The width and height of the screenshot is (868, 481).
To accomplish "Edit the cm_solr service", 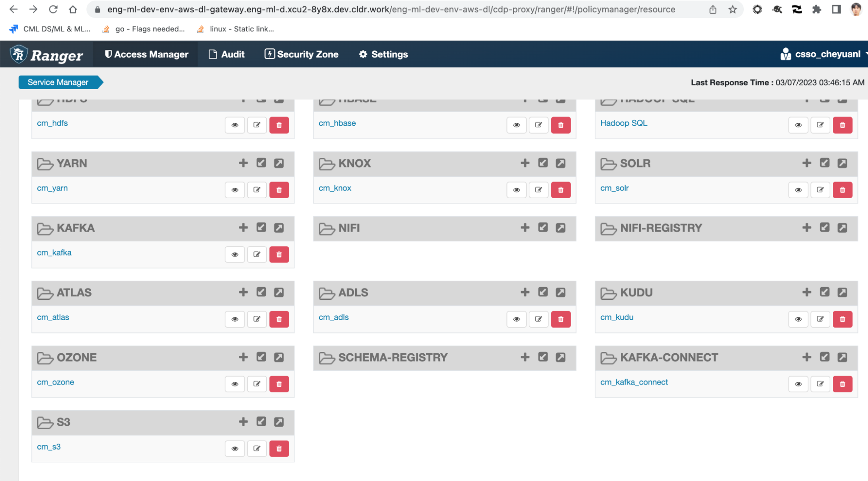I will (820, 190).
